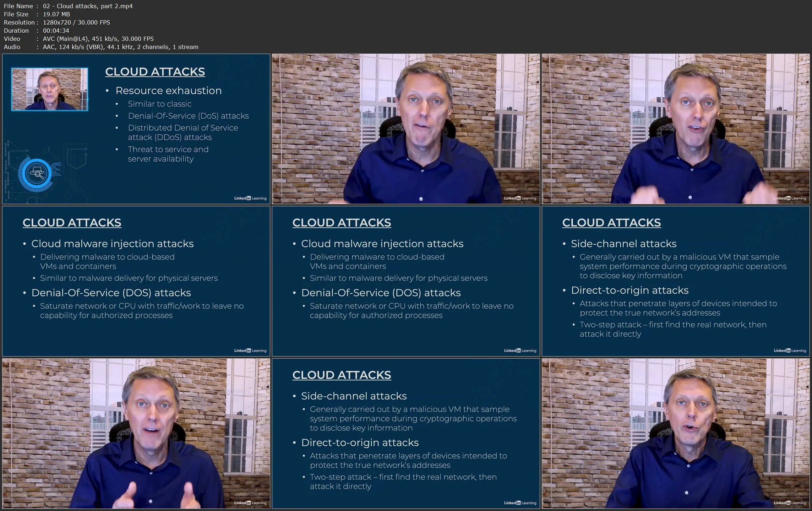Click LinkedIn Learning logo on Resource exhaustion slide
Screen dimensions: 812x511
tap(250, 198)
